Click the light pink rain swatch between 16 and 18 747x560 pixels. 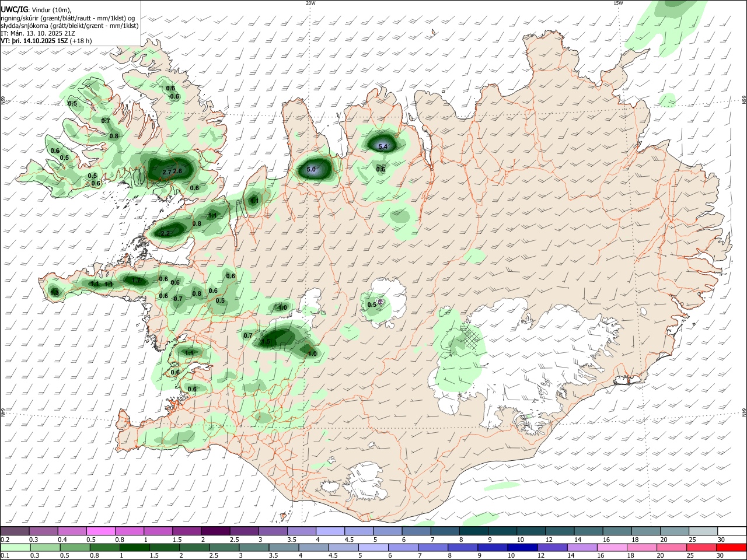pos(612,547)
